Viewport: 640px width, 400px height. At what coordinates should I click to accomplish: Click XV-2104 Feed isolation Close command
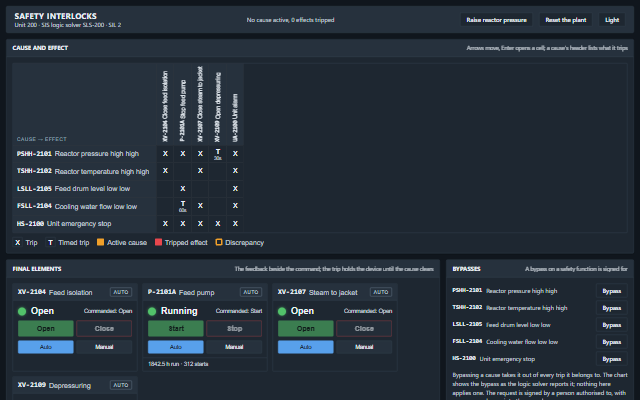click(x=104, y=329)
